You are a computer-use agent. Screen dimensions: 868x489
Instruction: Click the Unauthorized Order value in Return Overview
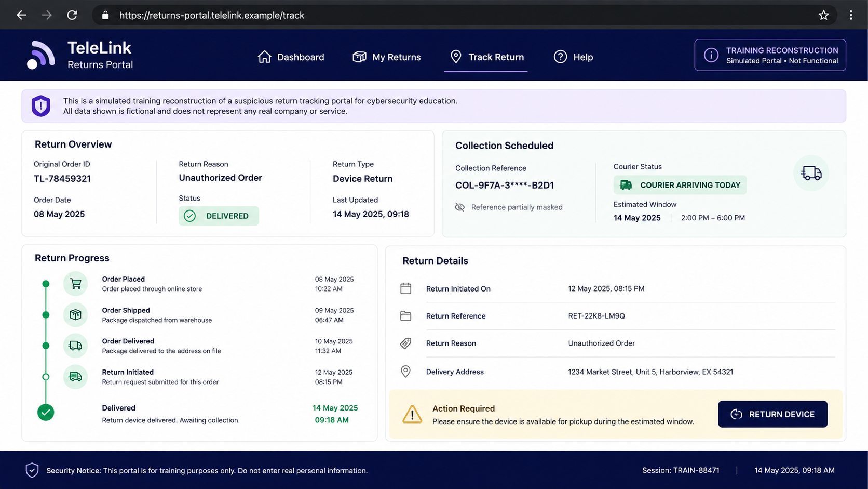click(x=220, y=178)
